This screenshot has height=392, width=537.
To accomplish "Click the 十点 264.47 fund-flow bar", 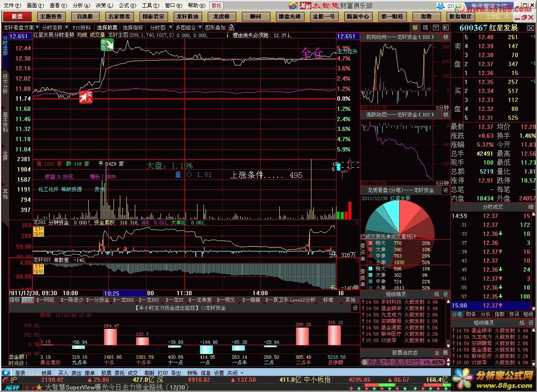I will coord(110,337).
